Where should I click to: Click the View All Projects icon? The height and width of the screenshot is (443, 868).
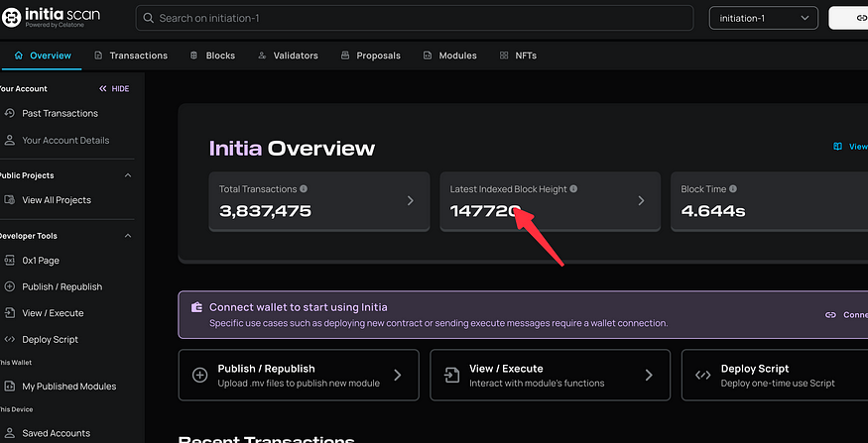coord(9,199)
